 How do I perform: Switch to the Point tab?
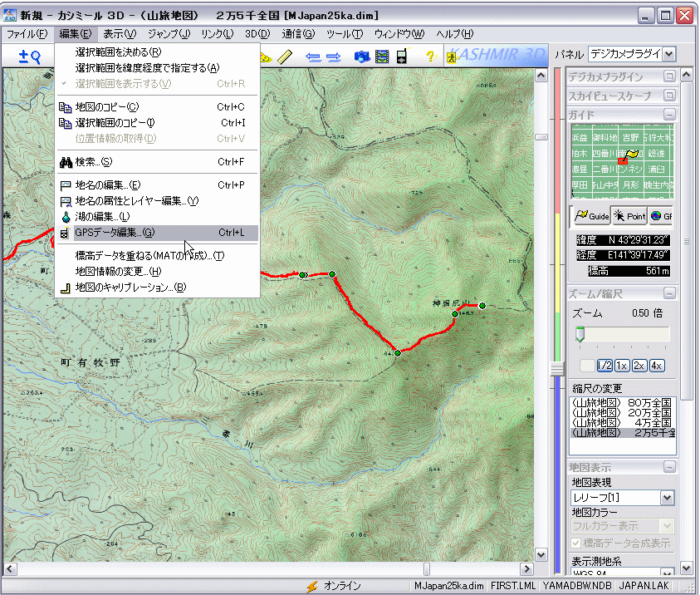pos(629,216)
